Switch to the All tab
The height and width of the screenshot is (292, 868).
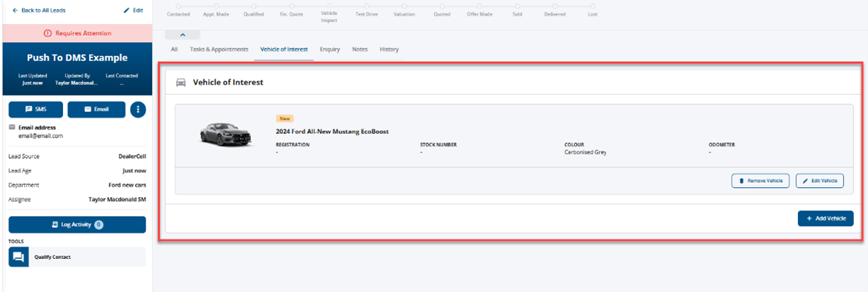[174, 50]
